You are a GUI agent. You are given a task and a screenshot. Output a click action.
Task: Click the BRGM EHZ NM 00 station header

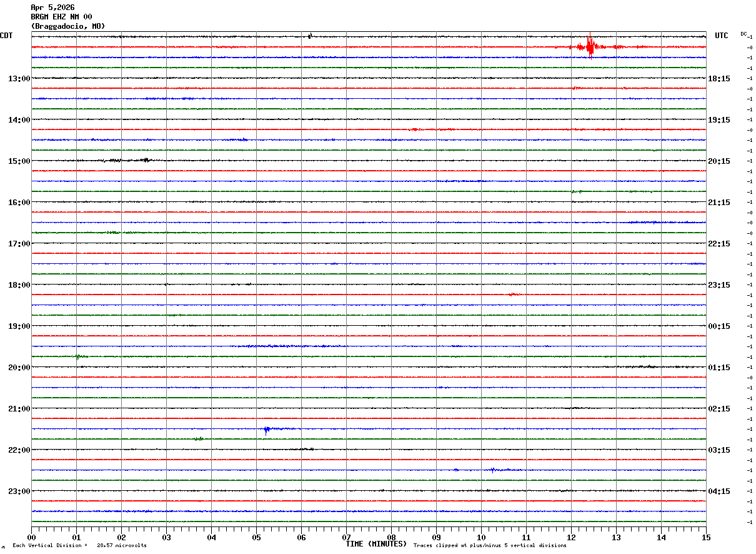[x=61, y=17]
